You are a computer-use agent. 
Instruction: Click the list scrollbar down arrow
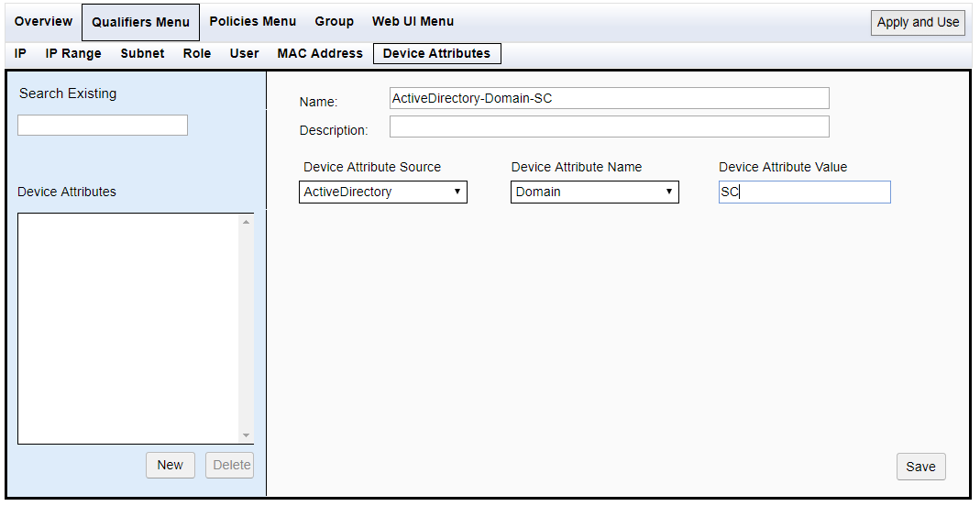point(247,435)
